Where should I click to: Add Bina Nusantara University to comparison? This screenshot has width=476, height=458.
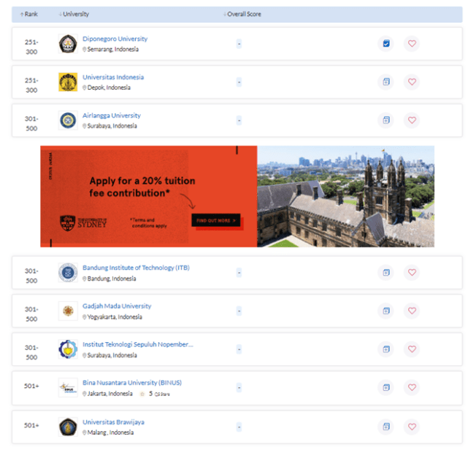(386, 387)
